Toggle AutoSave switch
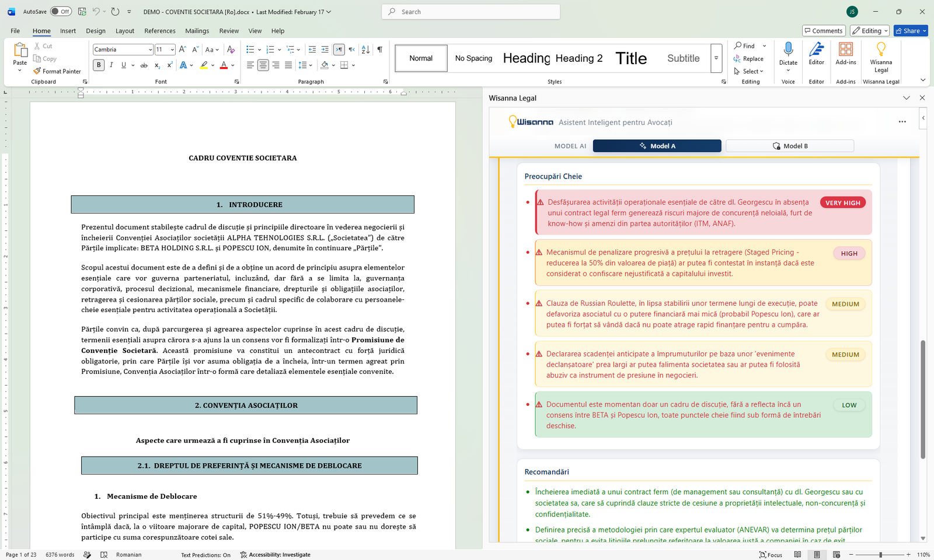 pyautogui.click(x=61, y=12)
